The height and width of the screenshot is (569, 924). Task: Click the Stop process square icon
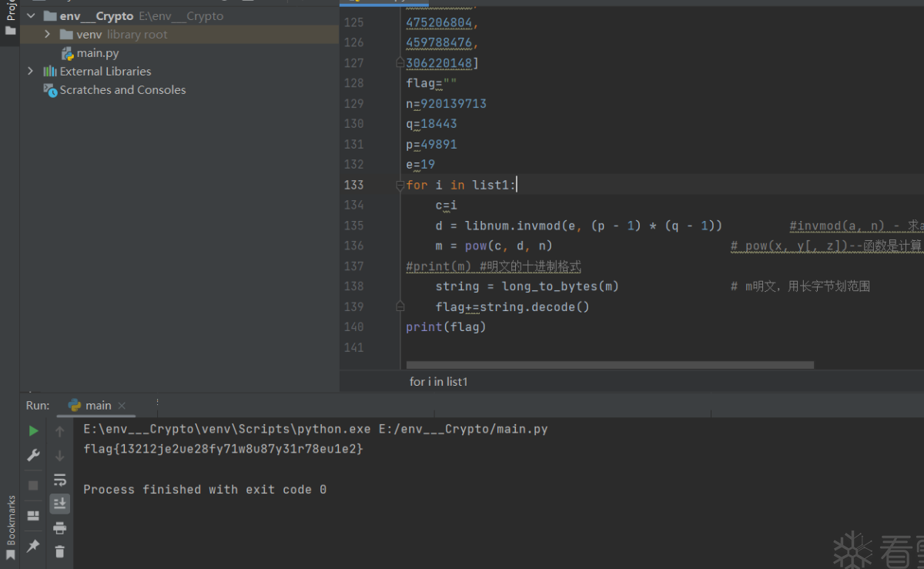33,485
